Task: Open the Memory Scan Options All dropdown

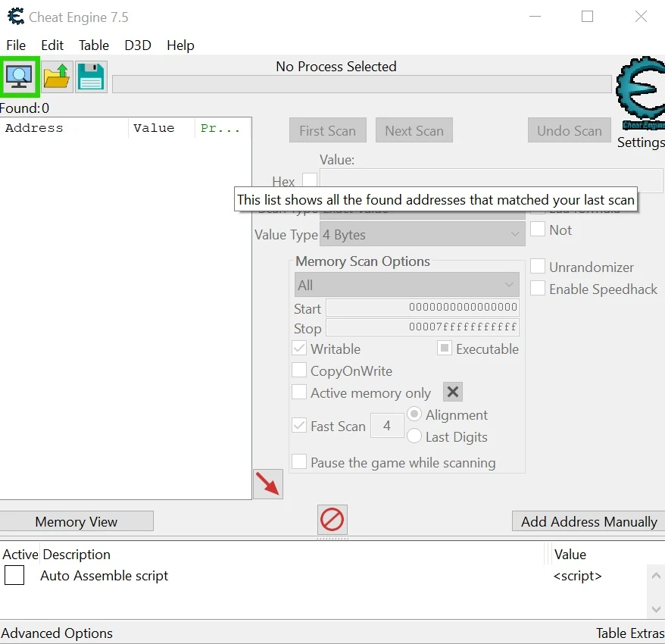Action: (x=407, y=285)
